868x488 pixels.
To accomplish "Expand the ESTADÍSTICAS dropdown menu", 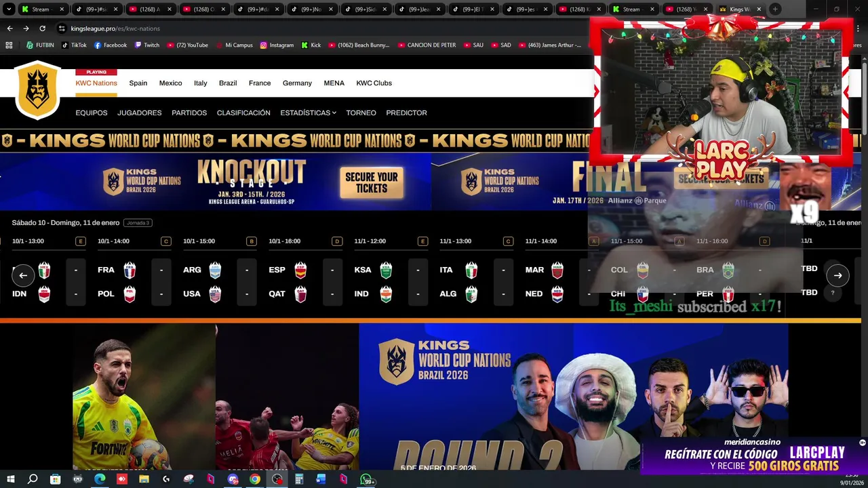I will (308, 113).
